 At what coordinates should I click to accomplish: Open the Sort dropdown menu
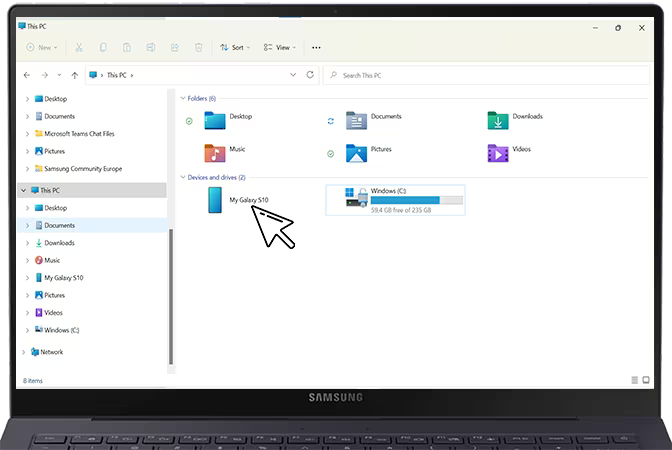[235, 48]
